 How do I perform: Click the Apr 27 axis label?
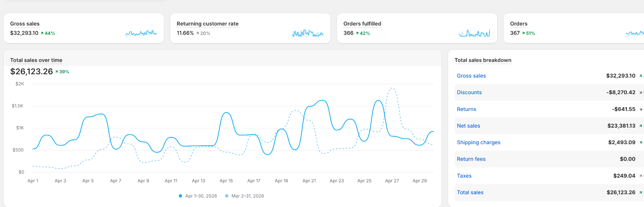[x=392, y=181]
